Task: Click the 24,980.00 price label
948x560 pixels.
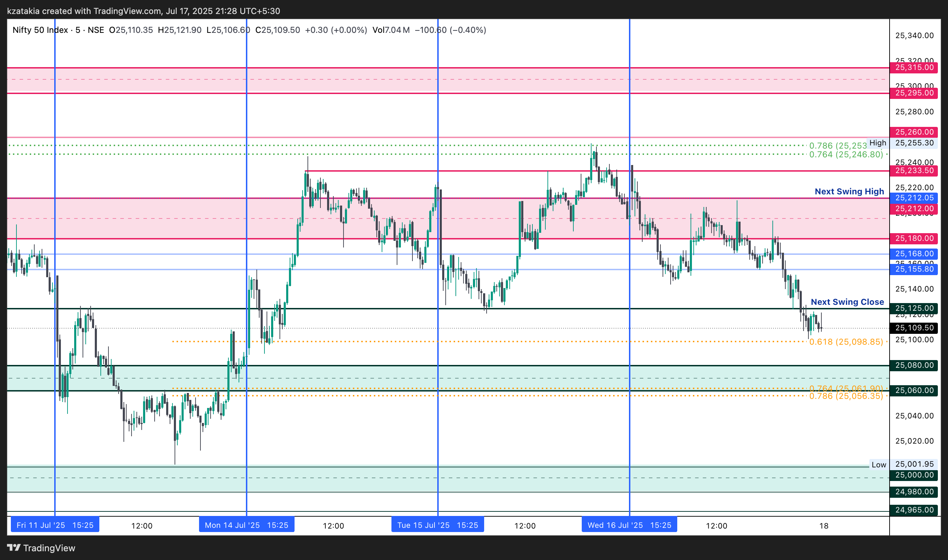Action: (x=914, y=492)
